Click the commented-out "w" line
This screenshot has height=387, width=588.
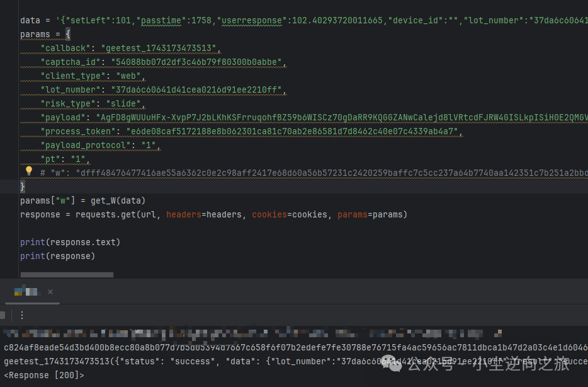tap(314, 173)
